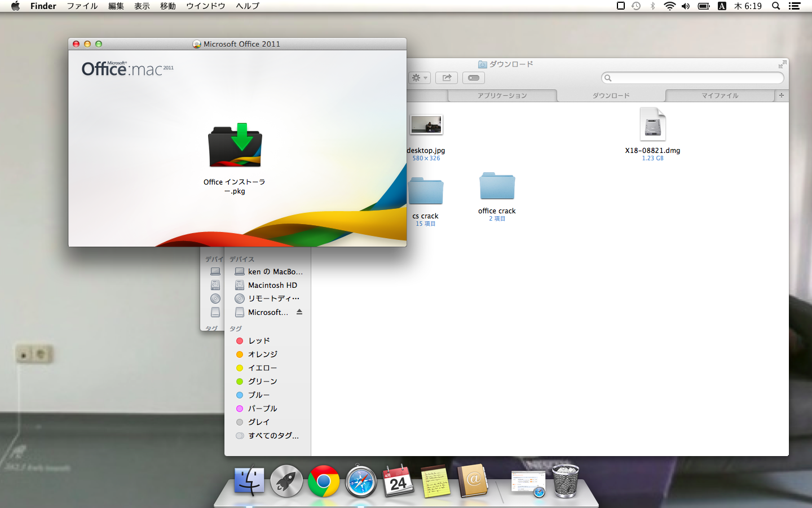Open the Office インストーラー.pkg installer icon
This screenshot has height=508, width=812.
pos(235,146)
